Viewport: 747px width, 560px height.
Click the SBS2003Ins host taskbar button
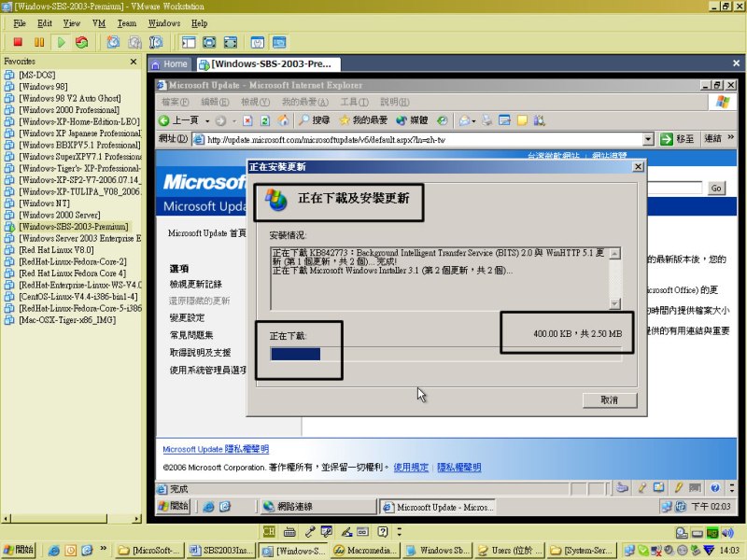(221, 551)
